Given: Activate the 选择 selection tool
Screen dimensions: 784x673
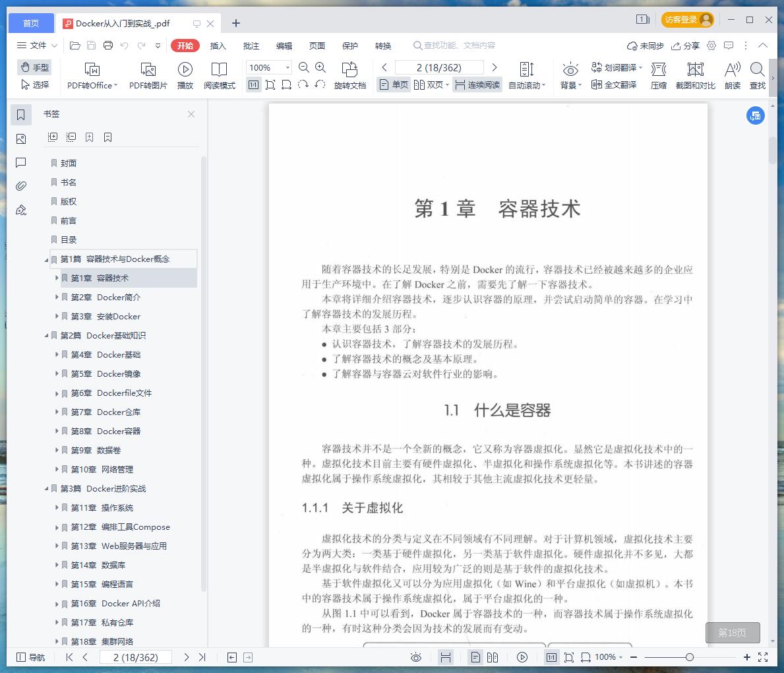Looking at the screenshot, I should coord(34,85).
